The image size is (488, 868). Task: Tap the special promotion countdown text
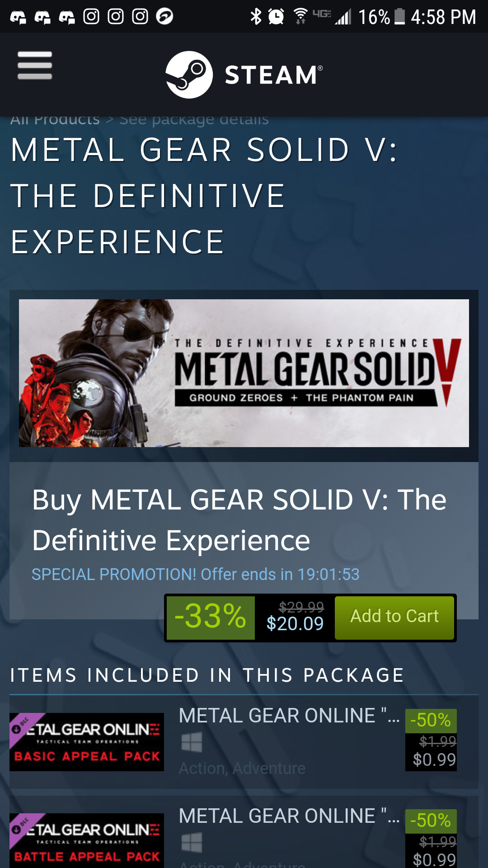[x=195, y=575]
